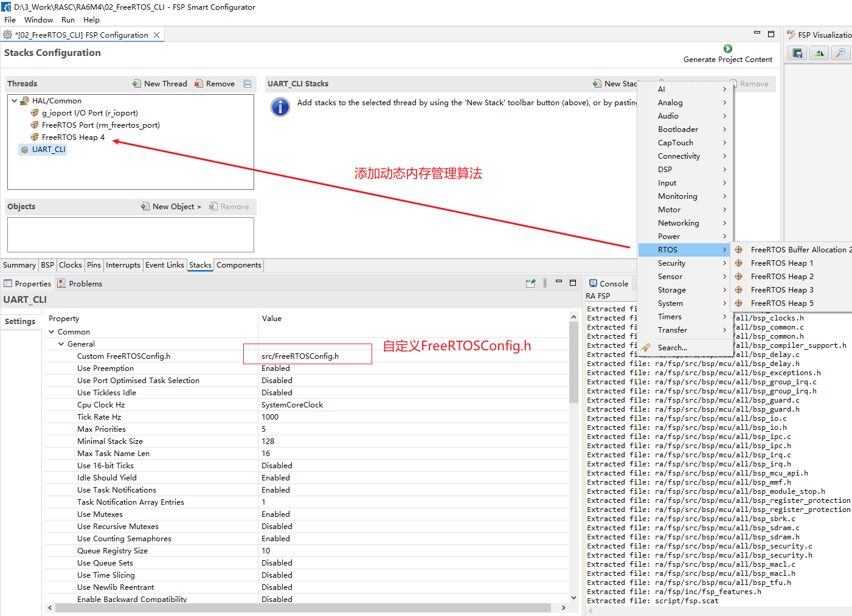Open the Properties view three-dot menu

coord(545,283)
